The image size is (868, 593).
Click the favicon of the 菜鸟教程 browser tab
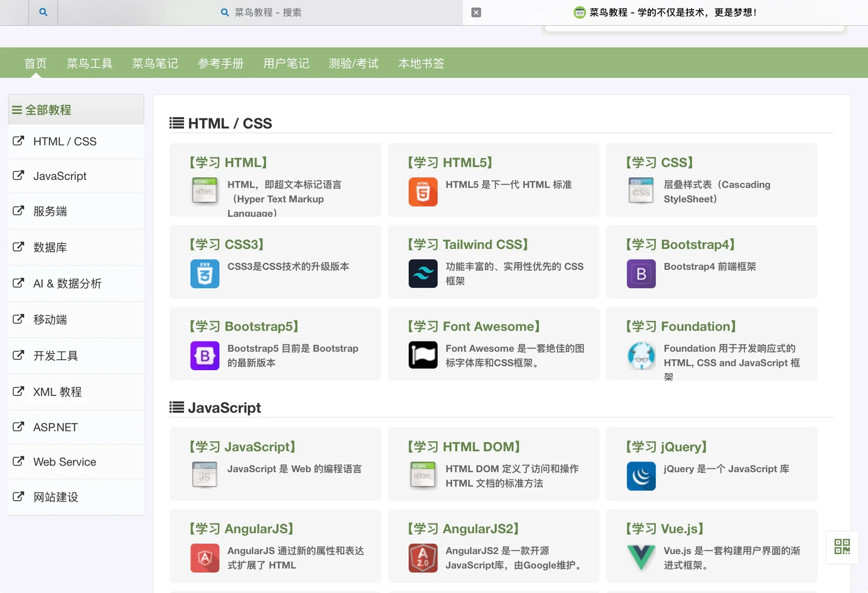(x=579, y=12)
